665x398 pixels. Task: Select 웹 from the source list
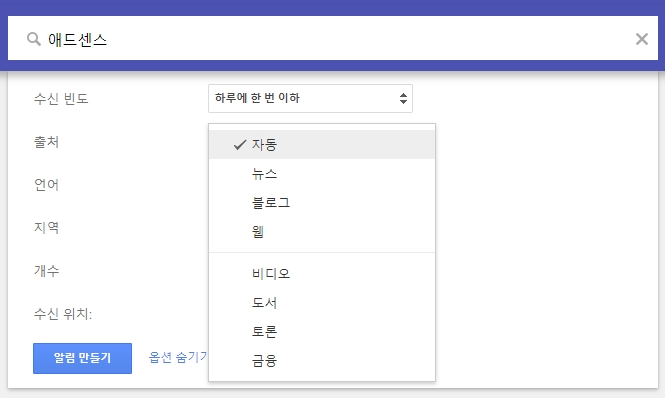[322, 231]
